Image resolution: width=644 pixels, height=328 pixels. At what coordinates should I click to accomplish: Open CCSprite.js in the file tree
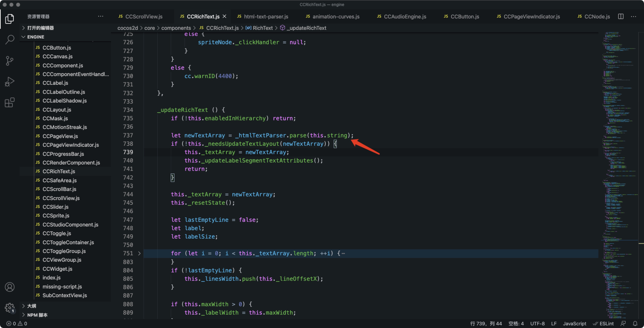click(x=56, y=216)
